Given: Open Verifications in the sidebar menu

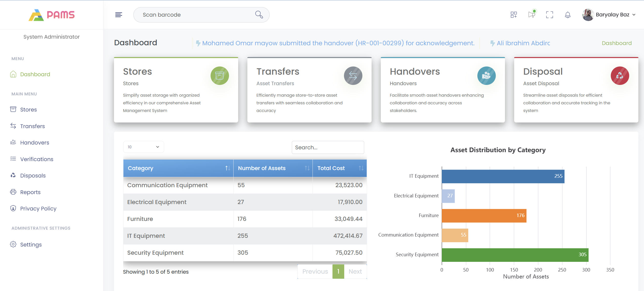Looking at the screenshot, I should (x=37, y=159).
